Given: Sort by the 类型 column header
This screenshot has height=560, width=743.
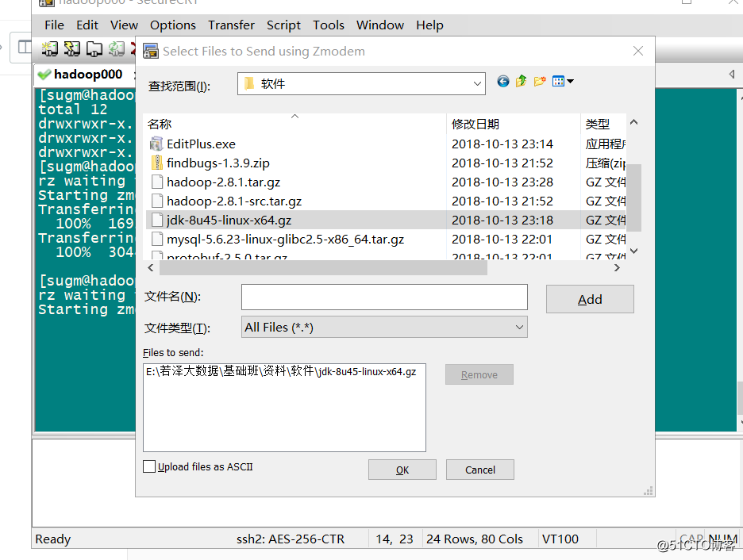Looking at the screenshot, I should tap(603, 124).
